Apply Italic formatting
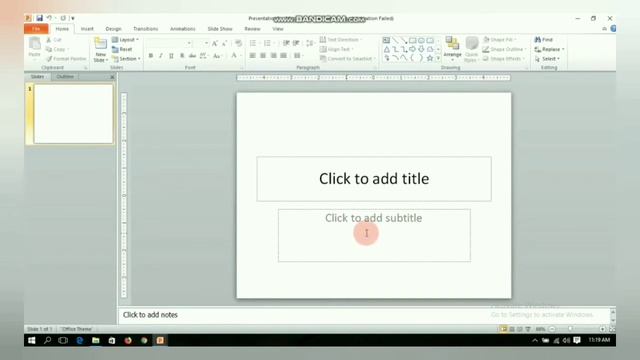Screen dimensions: 640x360 [161, 56]
